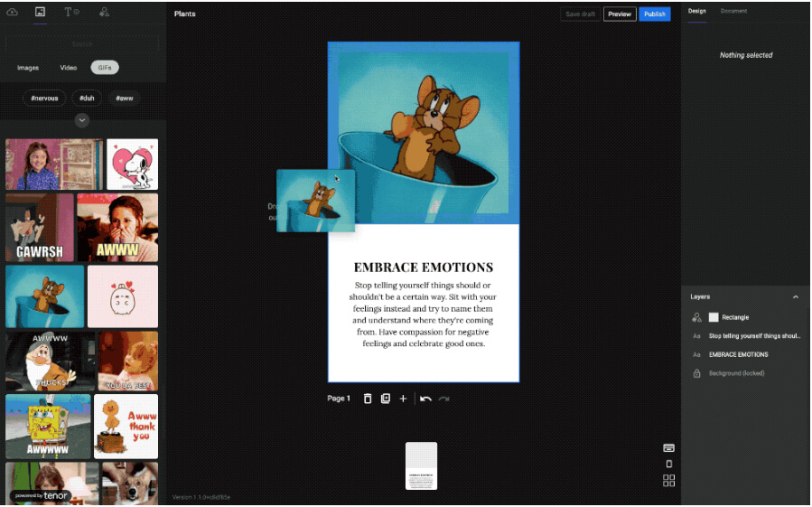Click Save draft button
Image resolution: width=812 pixels, height=507 pixels.
[x=580, y=14]
